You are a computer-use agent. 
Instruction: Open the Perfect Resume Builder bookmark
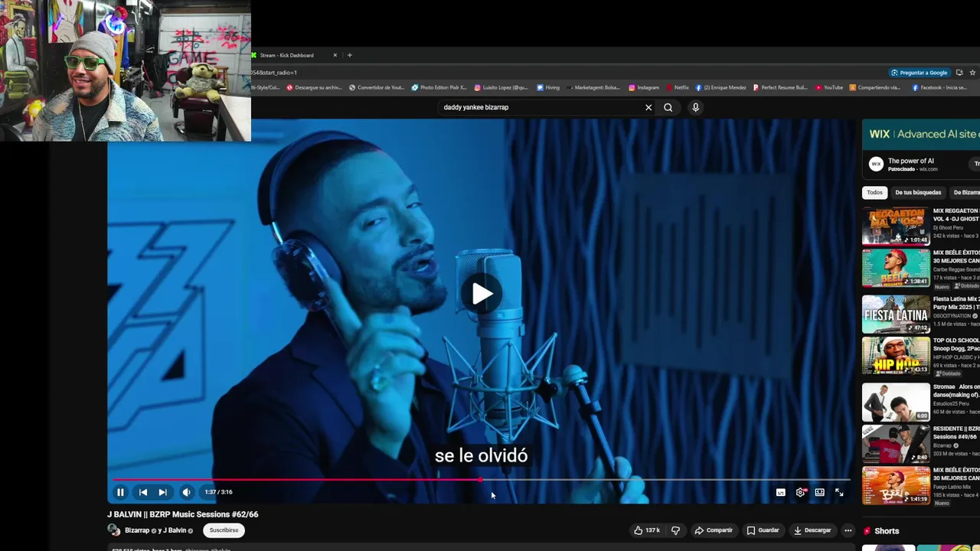[780, 87]
